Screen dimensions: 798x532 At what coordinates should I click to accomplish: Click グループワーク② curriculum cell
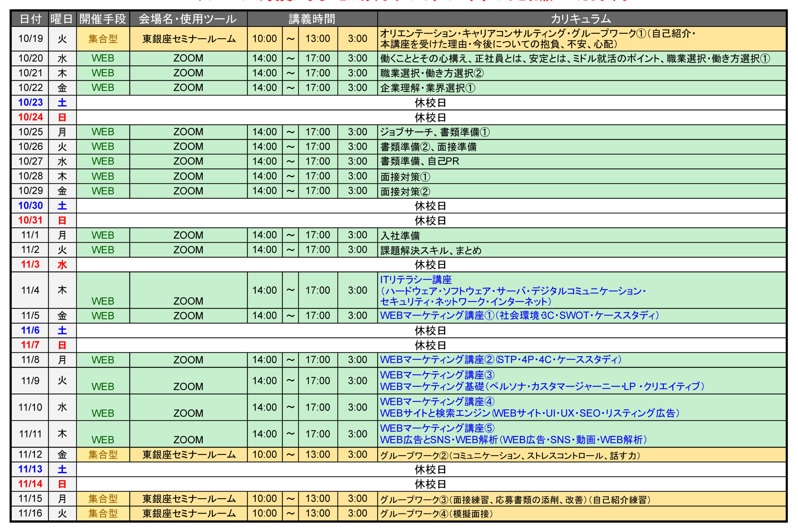coord(582,455)
